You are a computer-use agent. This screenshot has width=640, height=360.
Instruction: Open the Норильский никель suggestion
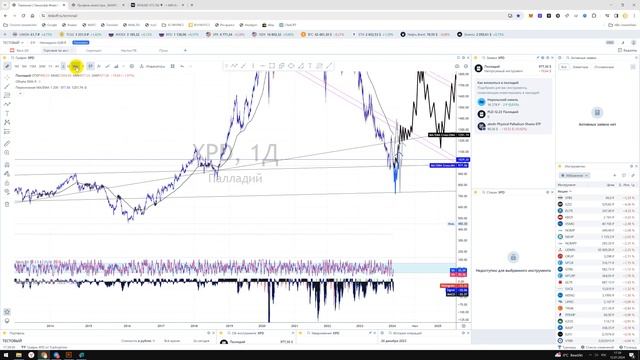tap(513, 102)
